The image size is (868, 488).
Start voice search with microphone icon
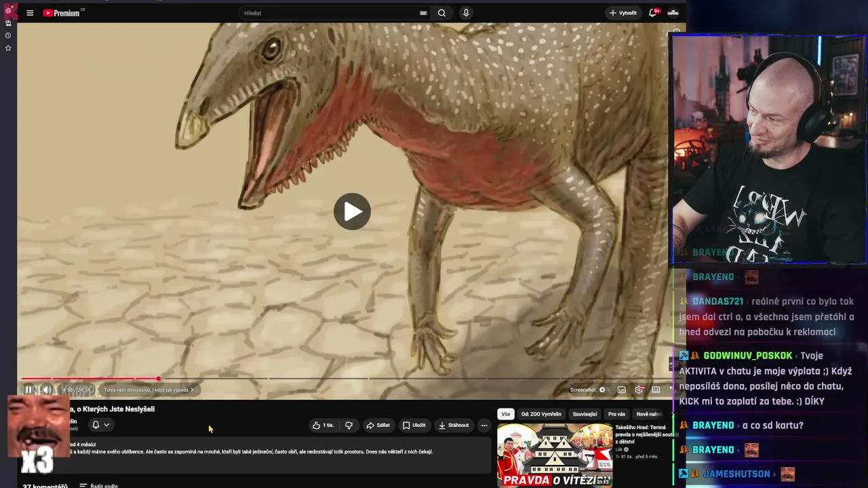pos(466,13)
